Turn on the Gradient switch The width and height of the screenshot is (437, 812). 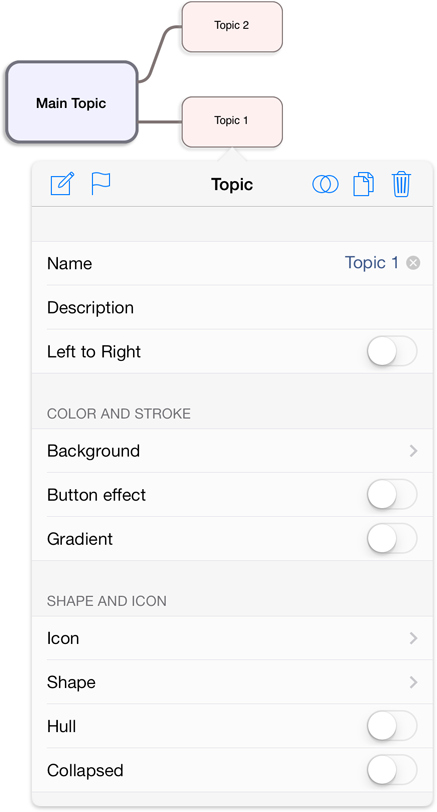point(392,539)
